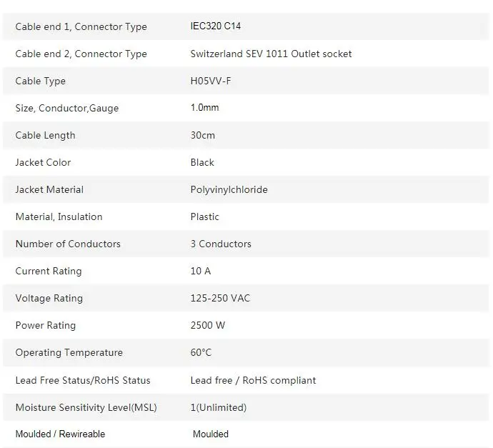
Task: Select the 1.0mm gauge value
Action: (x=204, y=108)
